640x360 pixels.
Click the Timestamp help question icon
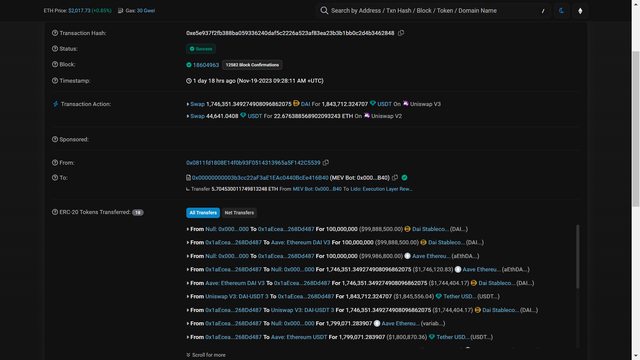coord(55,80)
